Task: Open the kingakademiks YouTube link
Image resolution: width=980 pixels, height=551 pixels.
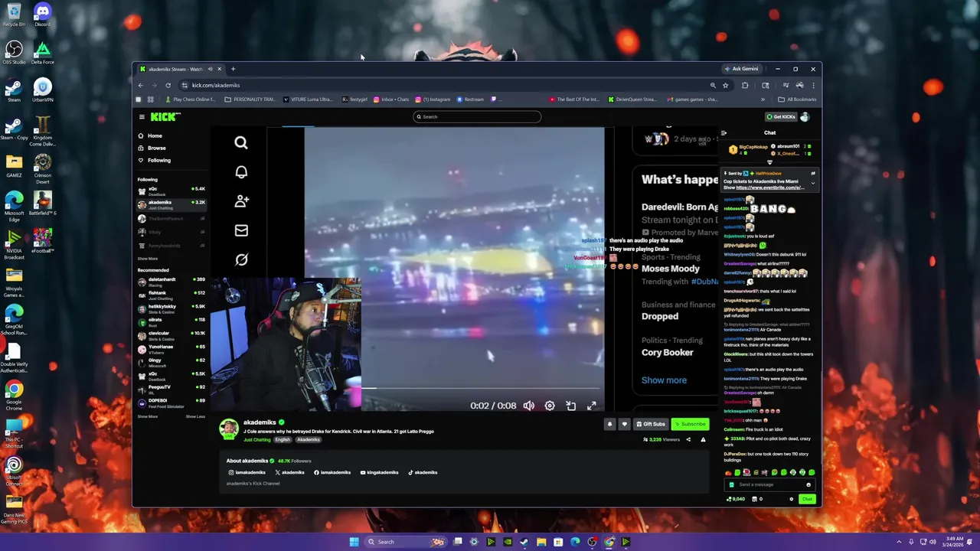Action: [379, 472]
